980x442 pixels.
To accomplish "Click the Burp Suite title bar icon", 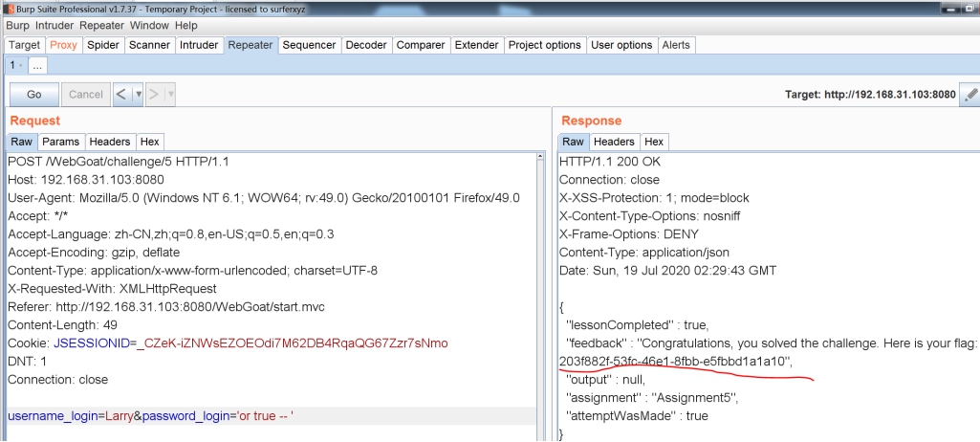I will click(x=10, y=10).
